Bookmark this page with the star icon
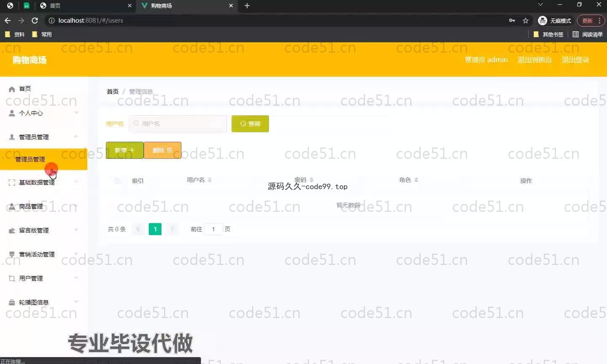Screen dimensions: 607x364 [x=526, y=20]
